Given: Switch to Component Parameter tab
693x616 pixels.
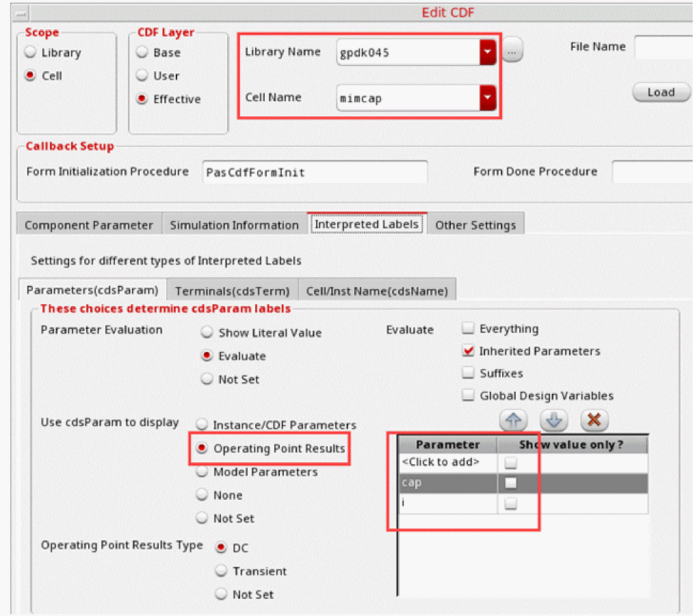Looking at the screenshot, I should 89,225.
